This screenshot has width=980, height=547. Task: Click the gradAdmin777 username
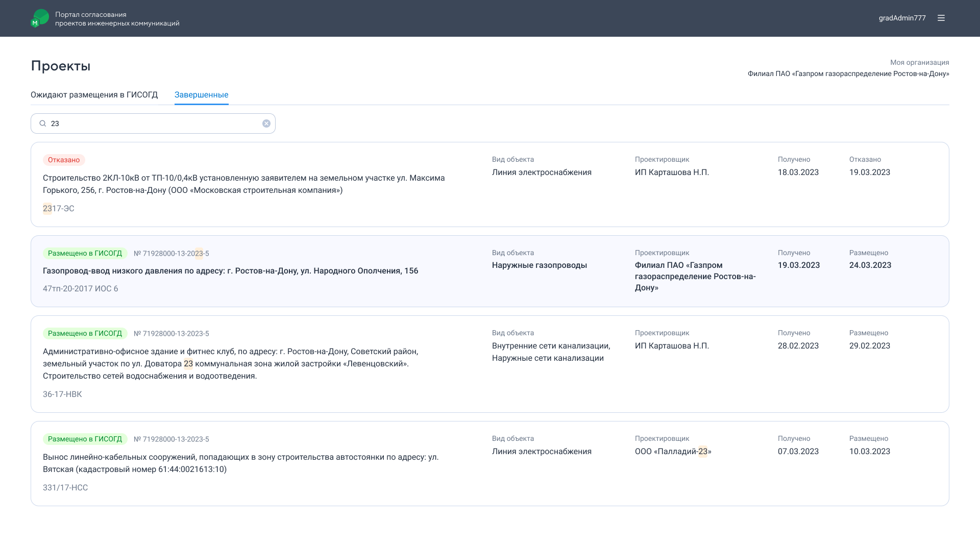pos(902,18)
